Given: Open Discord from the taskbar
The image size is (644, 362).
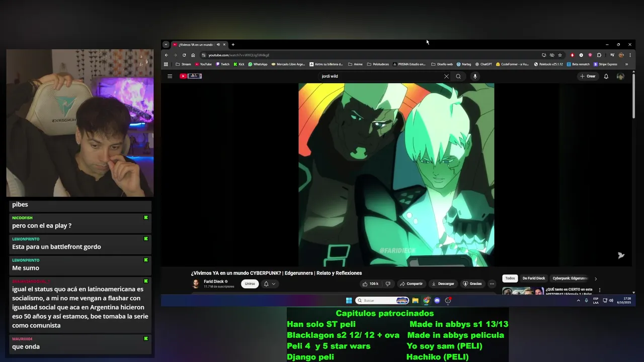Looking at the screenshot, I should (437, 301).
